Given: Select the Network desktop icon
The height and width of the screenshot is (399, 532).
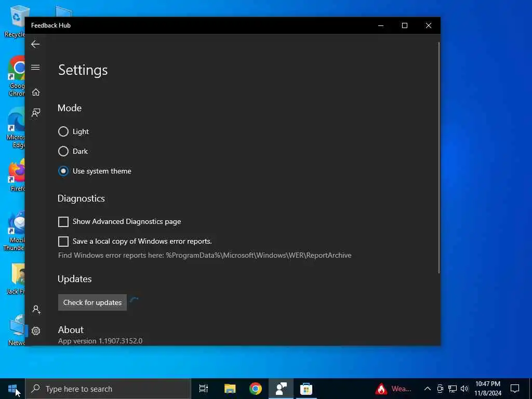Looking at the screenshot, I should point(16,330).
